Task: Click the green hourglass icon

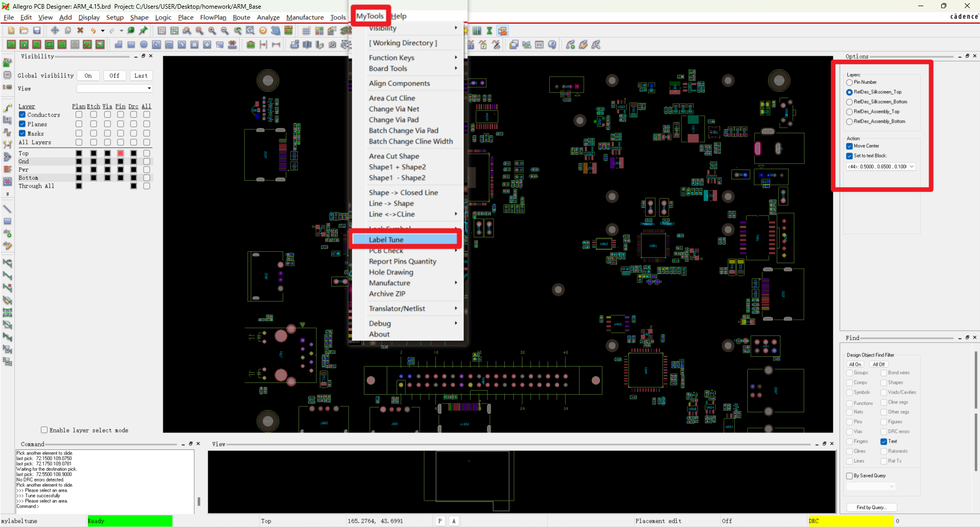Action: pos(489,31)
